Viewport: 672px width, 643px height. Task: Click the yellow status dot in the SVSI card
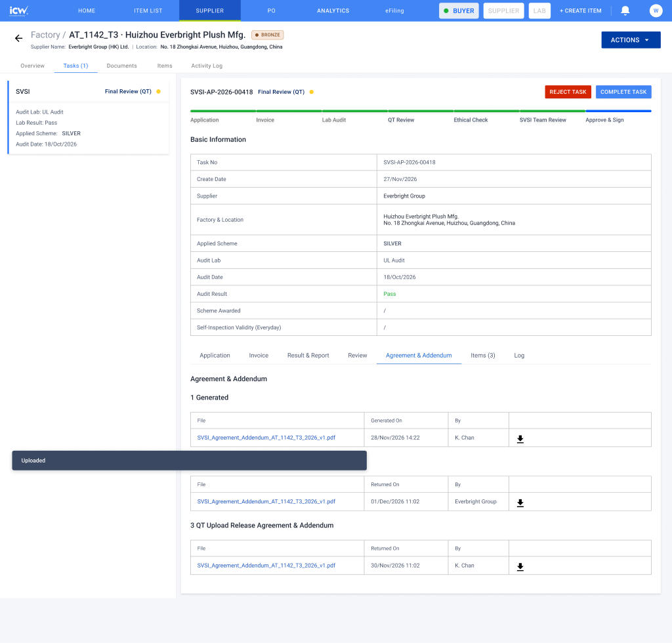tap(159, 91)
